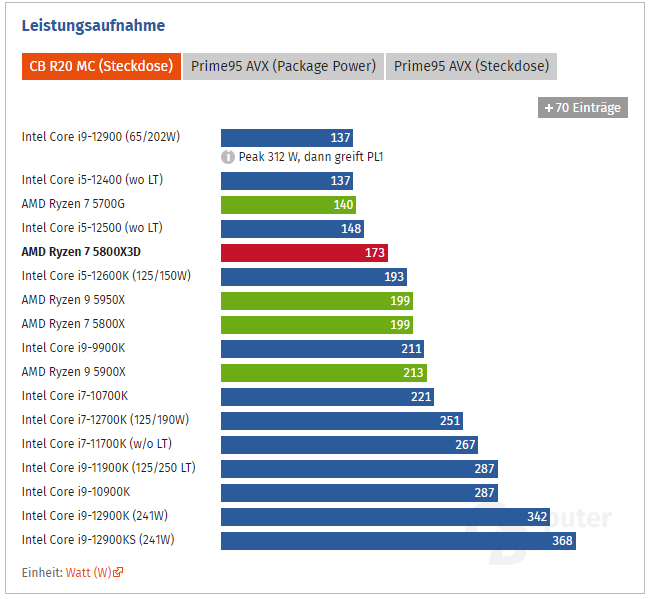
Task: Click the Intel Core i9-12900K (241W) label
Action: (95, 516)
